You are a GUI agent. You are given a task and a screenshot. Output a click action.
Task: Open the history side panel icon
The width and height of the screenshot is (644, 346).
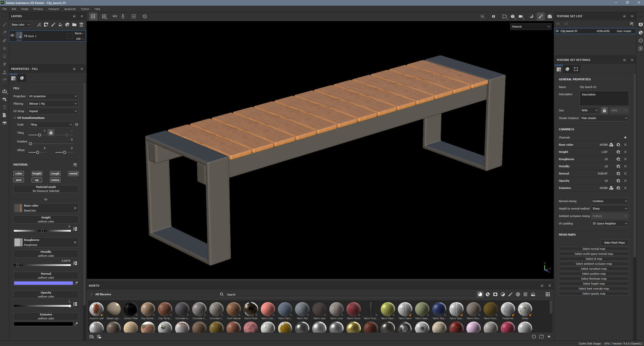(x=640, y=41)
